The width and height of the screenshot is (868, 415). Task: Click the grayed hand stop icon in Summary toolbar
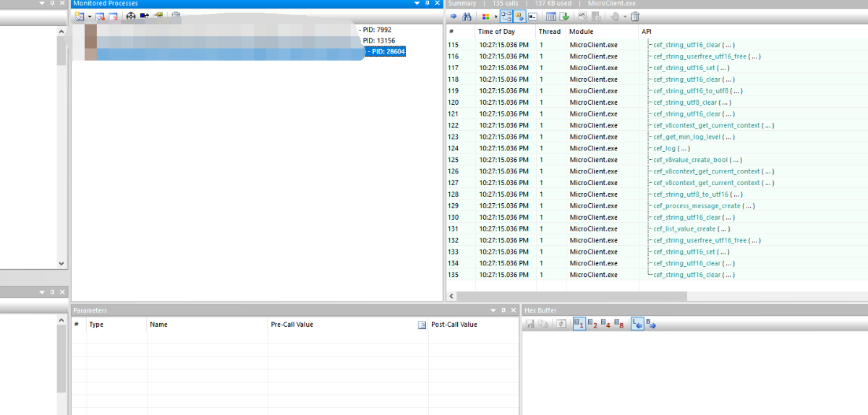click(614, 16)
